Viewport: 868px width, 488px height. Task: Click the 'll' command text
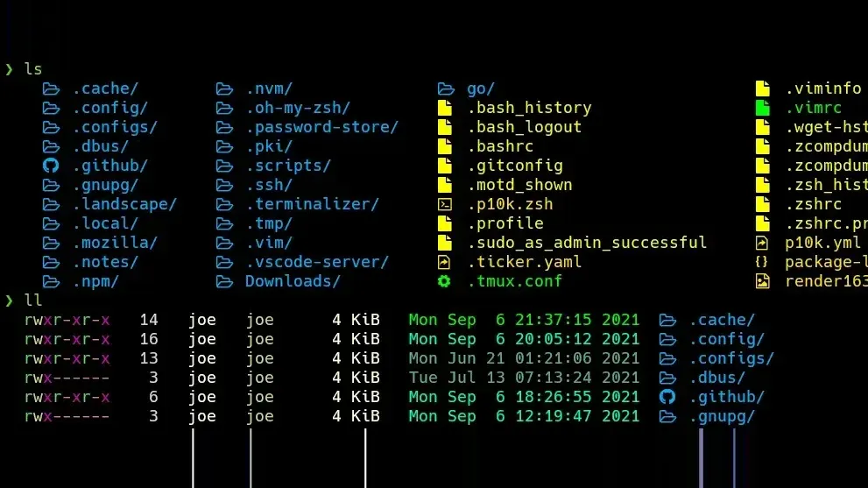tap(33, 301)
